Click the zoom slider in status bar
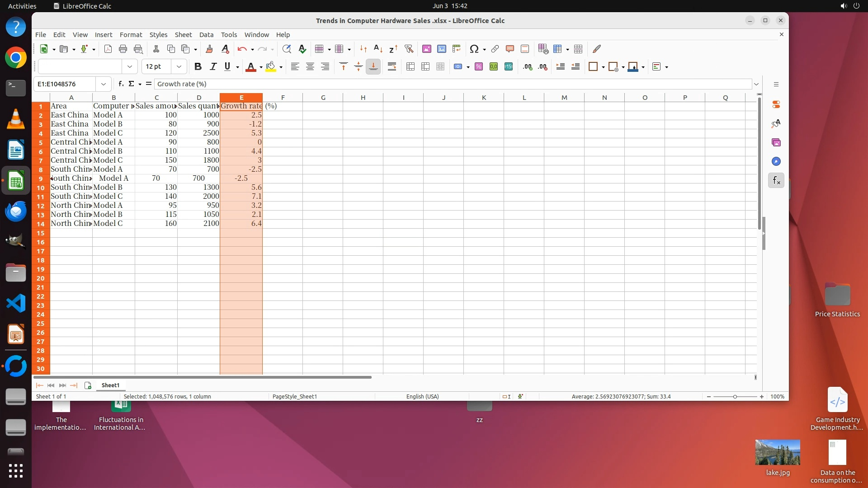Screen dimensions: 868x488 [x=735, y=397]
